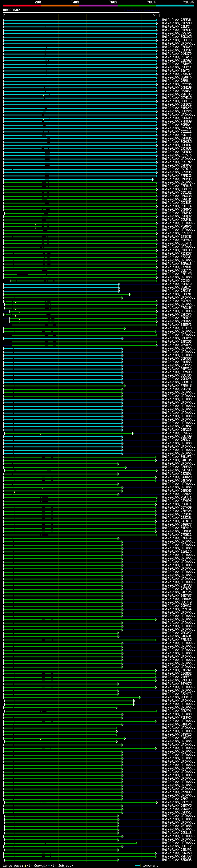
Task: Click the UniRef100_A7QK09 label
Action: (176, 47)
